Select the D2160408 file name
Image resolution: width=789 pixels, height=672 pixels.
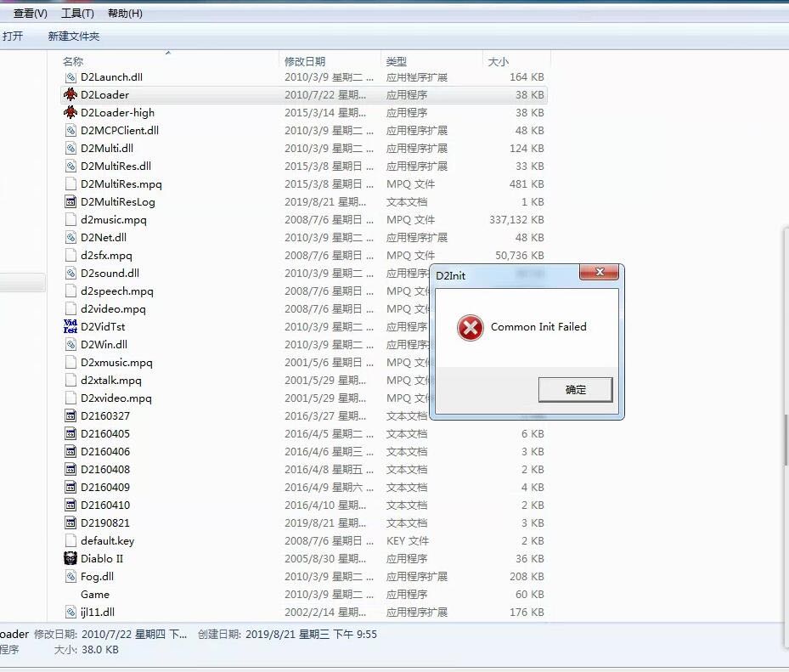coord(105,470)
